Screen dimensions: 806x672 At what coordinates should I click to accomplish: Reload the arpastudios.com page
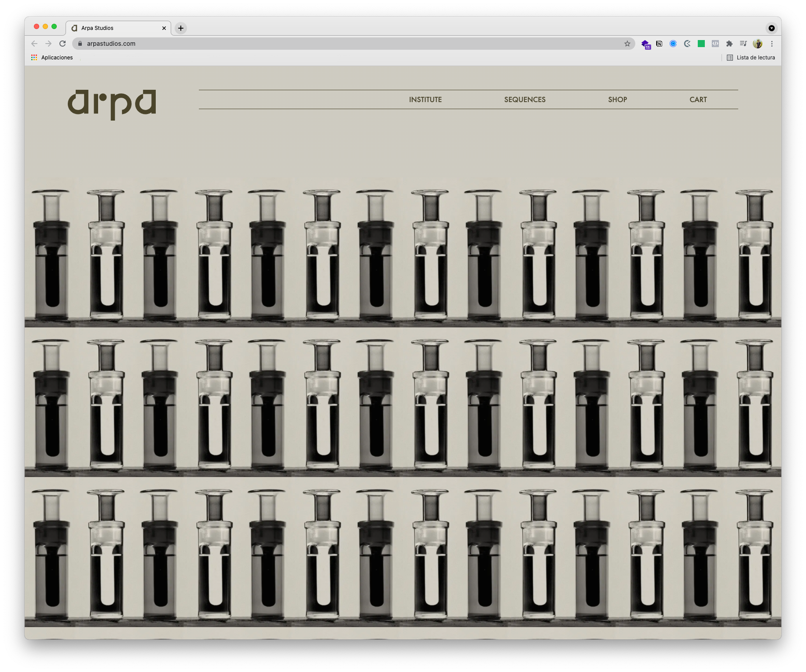62,44
